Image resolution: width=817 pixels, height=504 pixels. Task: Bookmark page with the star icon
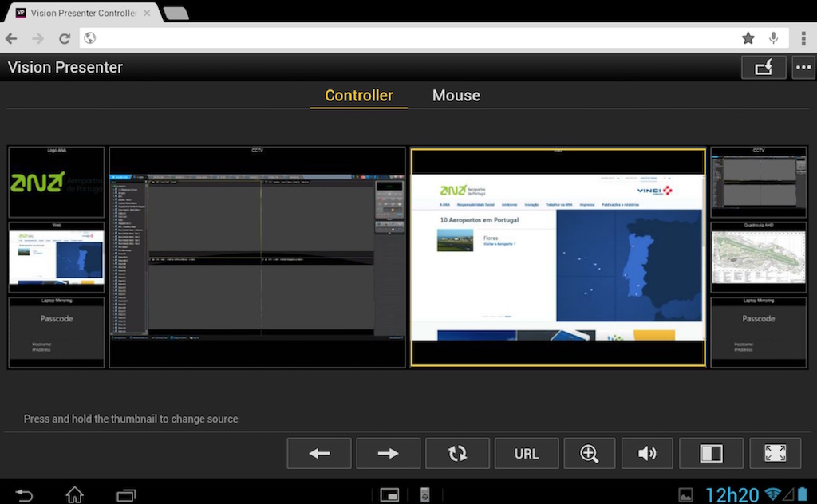coord(748,38)
